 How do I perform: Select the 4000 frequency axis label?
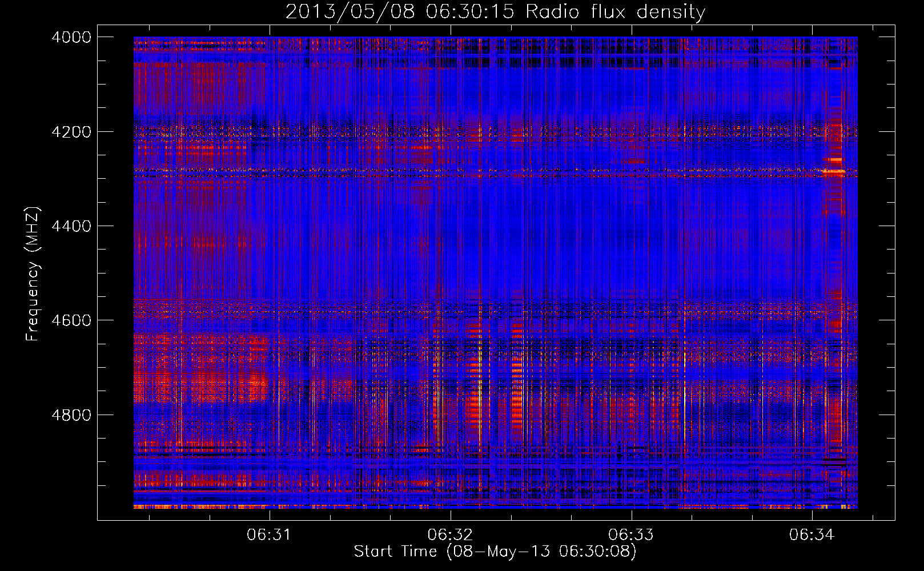(71, 37)
